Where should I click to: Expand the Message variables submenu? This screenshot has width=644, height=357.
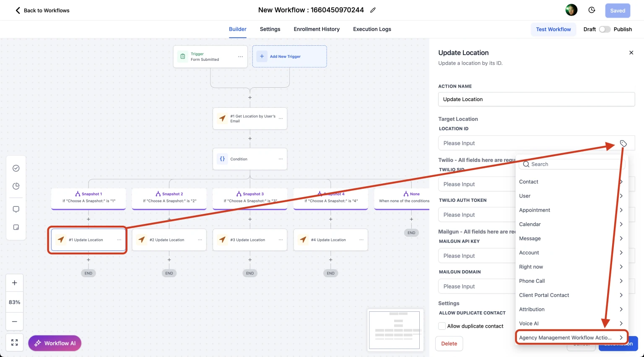coord(571,239)
